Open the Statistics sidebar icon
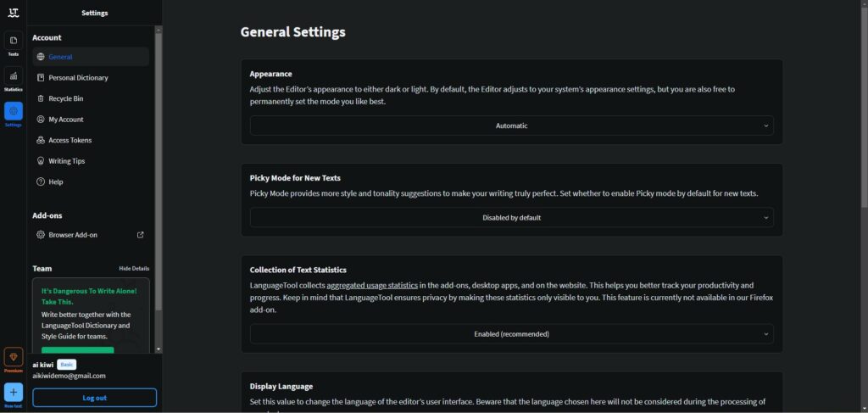 (14, 75)
